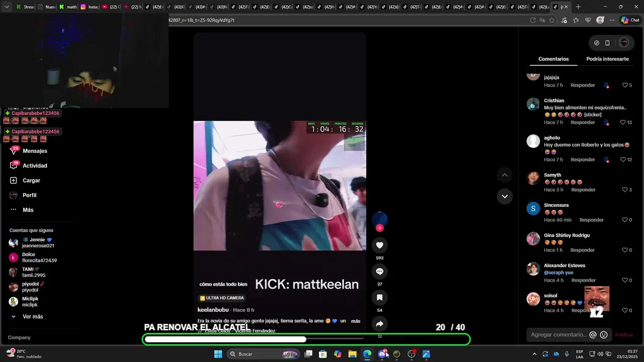644x362 pixels.
Task: Open the Estos Celos song link
Action: pos(236,331)
